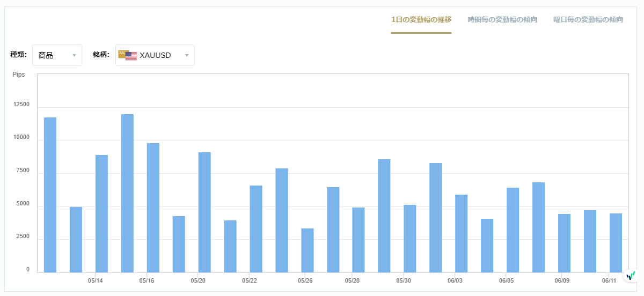Expand the 銘柄 XAUUSD symbol dropdown
This screenshot has height=296, width=644.
(155, 55)
